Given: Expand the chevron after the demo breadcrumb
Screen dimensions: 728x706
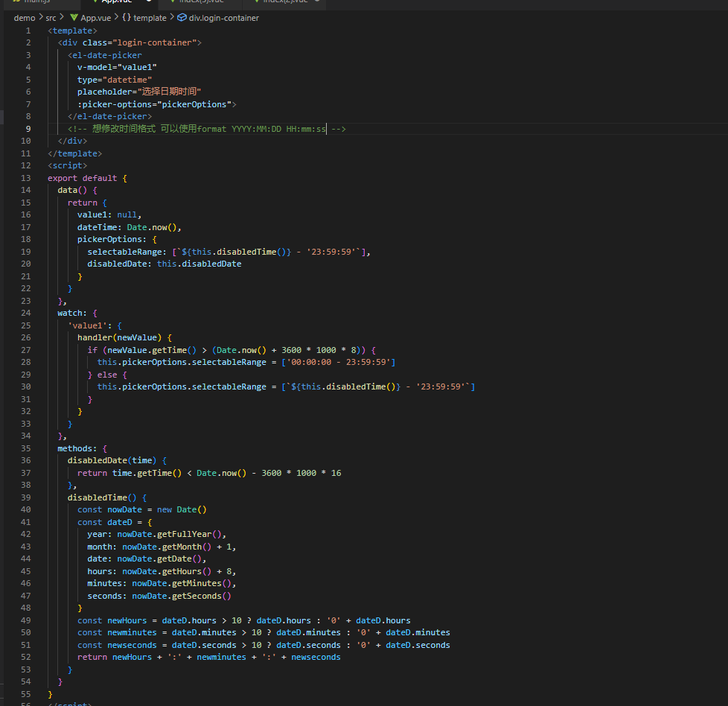Looking at the screenshot, I should 41,17.
